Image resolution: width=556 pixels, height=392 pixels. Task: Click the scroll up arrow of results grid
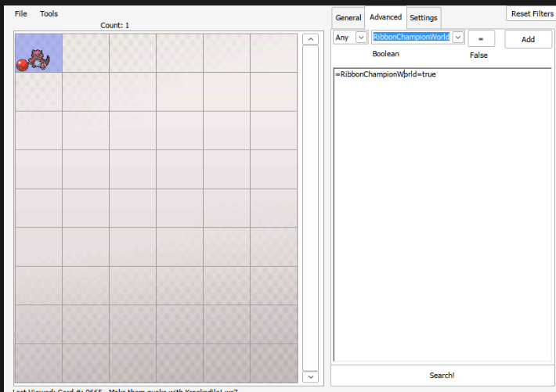pyautogui.click(x=311, y=39)
